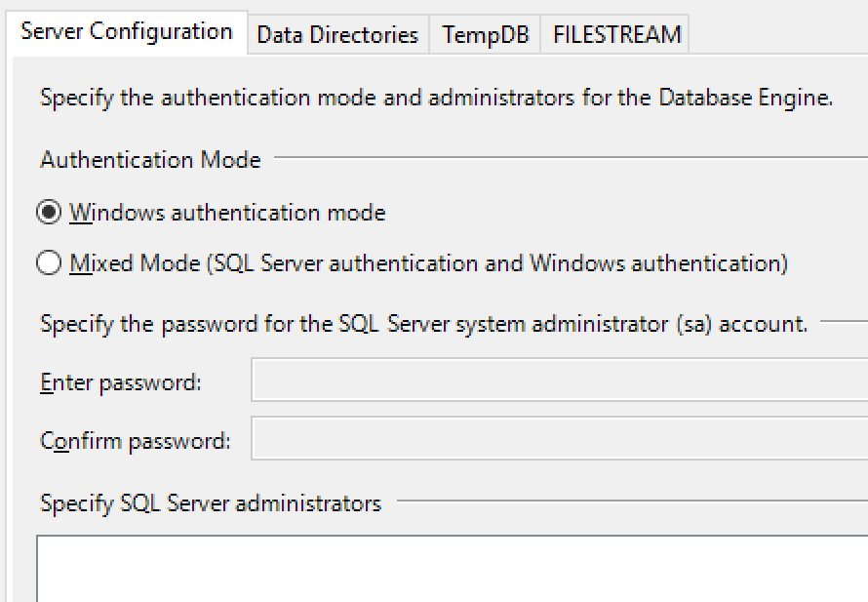The width and height of the screenshot is (868, 602).
Task: Focus the Confirm password input box
Action: pos(560,438)
